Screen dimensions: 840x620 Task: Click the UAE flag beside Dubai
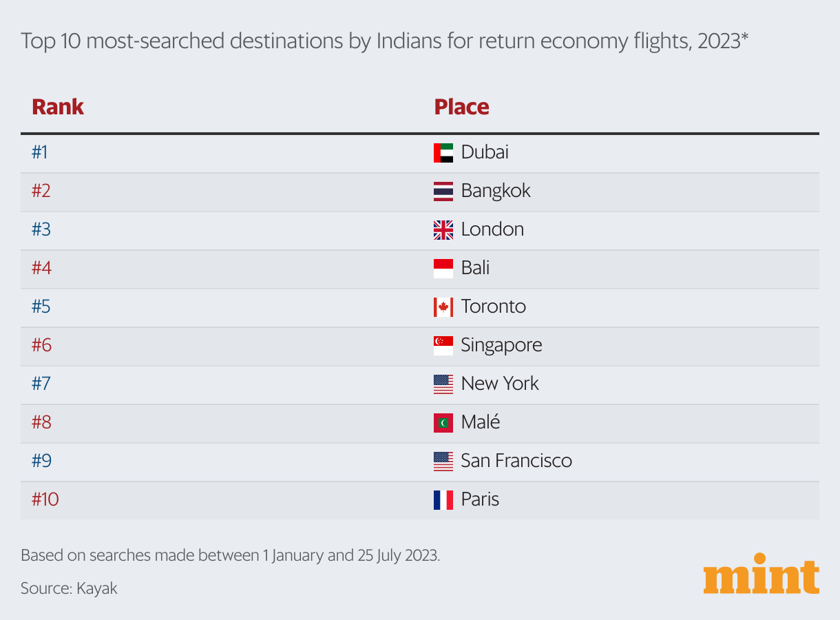[443, 152]
